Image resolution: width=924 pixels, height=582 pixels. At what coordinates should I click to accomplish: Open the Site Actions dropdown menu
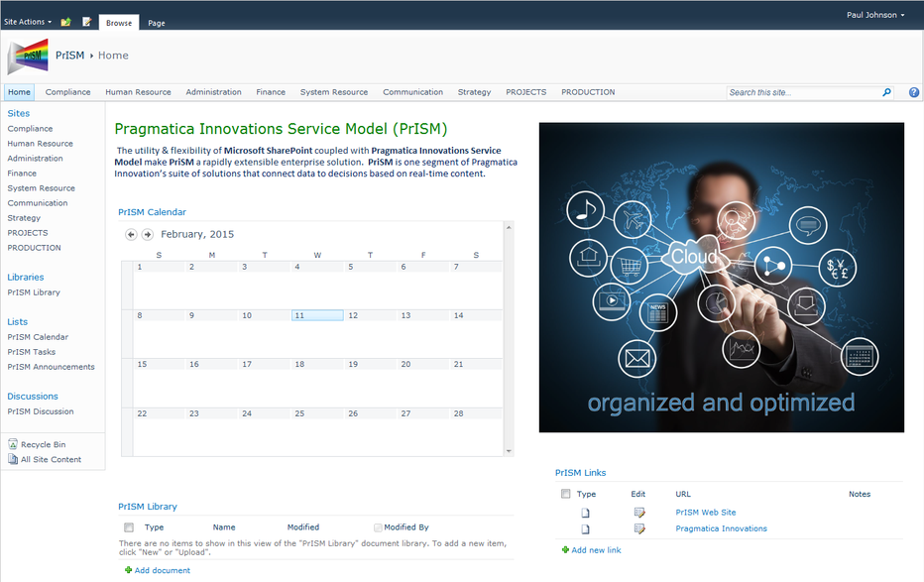[x=28, y=22]
